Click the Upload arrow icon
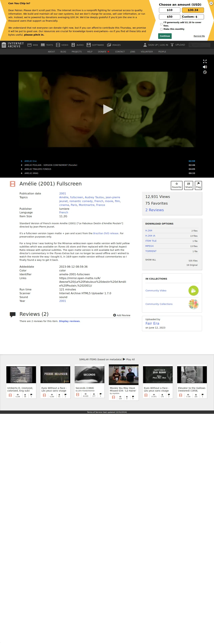Image resolution: width=214 pixels, height=644 pixels. 172,45
